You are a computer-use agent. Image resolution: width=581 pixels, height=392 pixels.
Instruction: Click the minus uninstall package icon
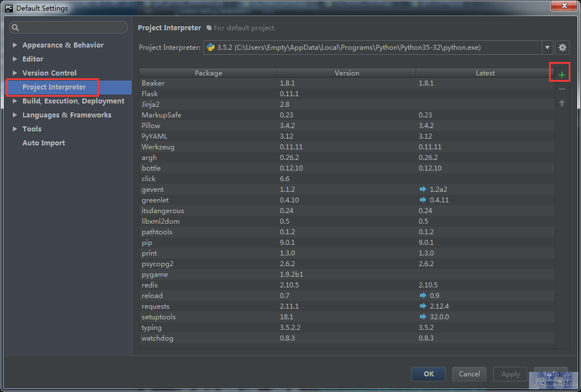(562, 89)
